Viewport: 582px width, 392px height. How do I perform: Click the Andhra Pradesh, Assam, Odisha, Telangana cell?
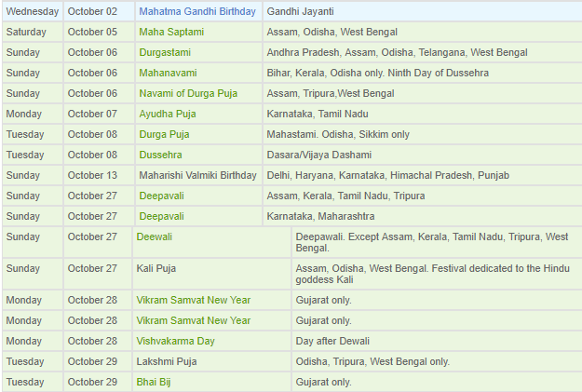pyautogui.click(x=423, y=52)
